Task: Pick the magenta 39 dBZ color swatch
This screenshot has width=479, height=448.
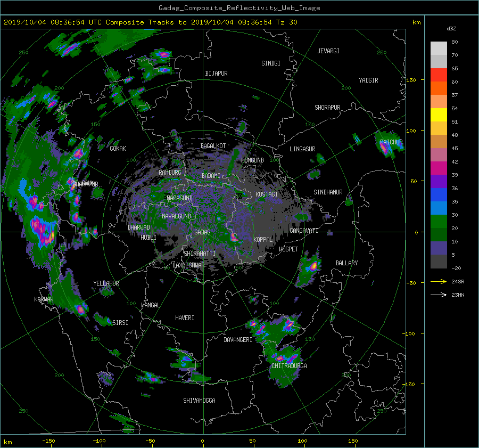Action: pyautogui.click(x=439, y=168)
